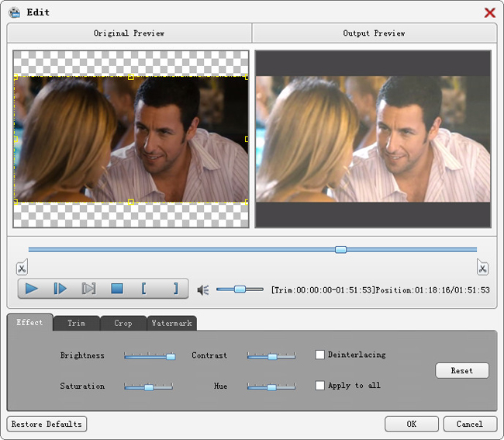
Task: Click the Edit window app icon
Action: pos(15,12)
